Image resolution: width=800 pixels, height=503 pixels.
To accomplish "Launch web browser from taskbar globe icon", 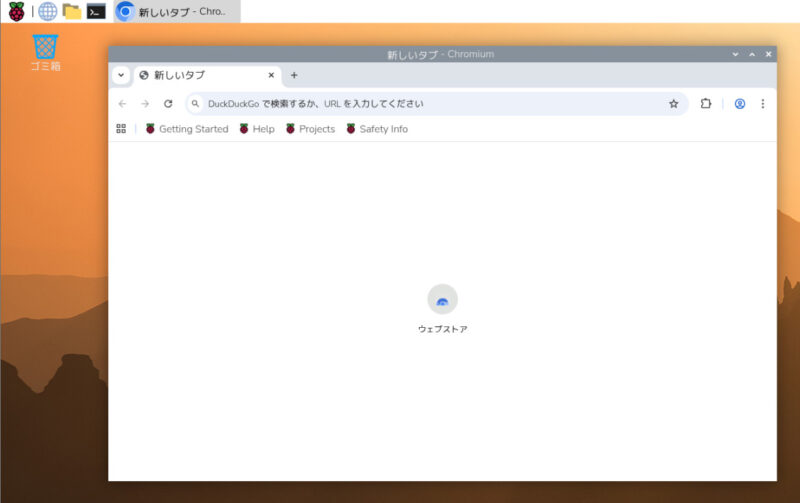I will (x=47, y=12).
